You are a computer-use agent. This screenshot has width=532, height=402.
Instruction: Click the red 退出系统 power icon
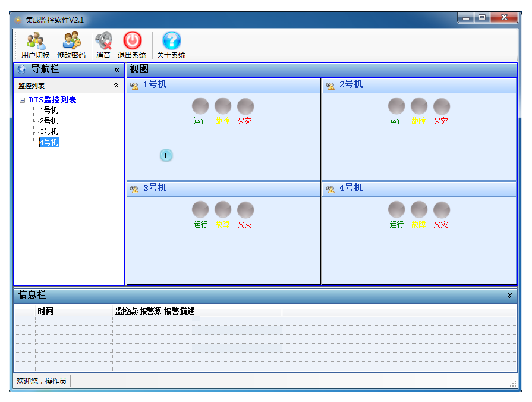(132, 41)
